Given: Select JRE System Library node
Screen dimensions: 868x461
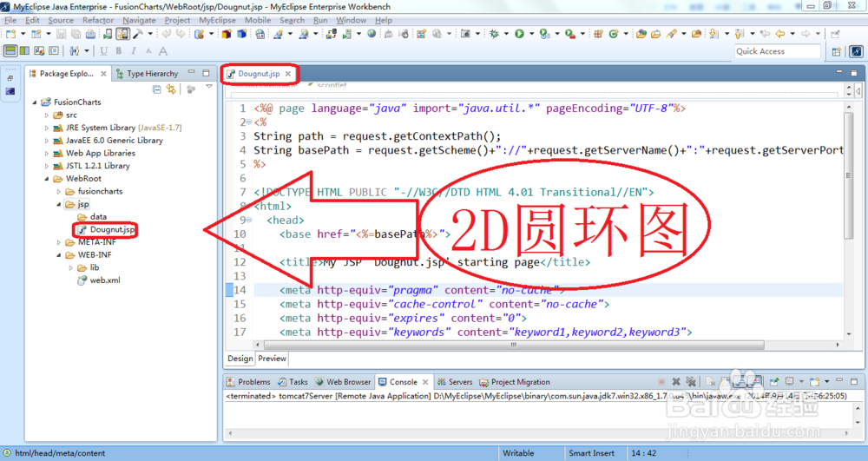Looking at the screenshot, I should [117, 128].
